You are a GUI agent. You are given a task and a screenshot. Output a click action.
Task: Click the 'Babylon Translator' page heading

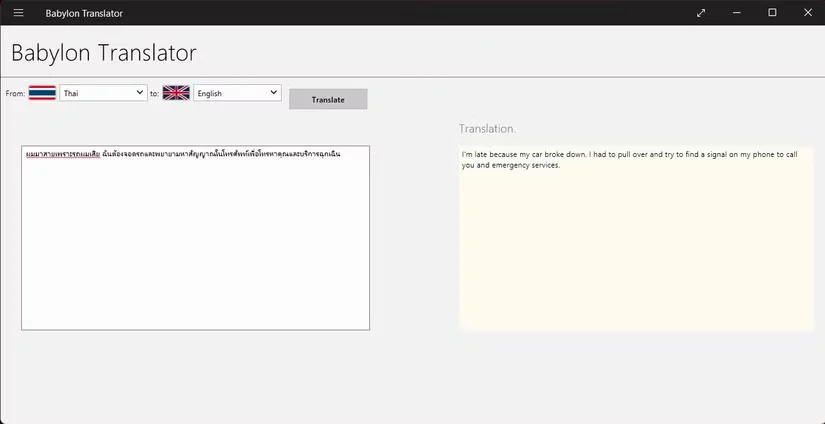click(104, 53)
